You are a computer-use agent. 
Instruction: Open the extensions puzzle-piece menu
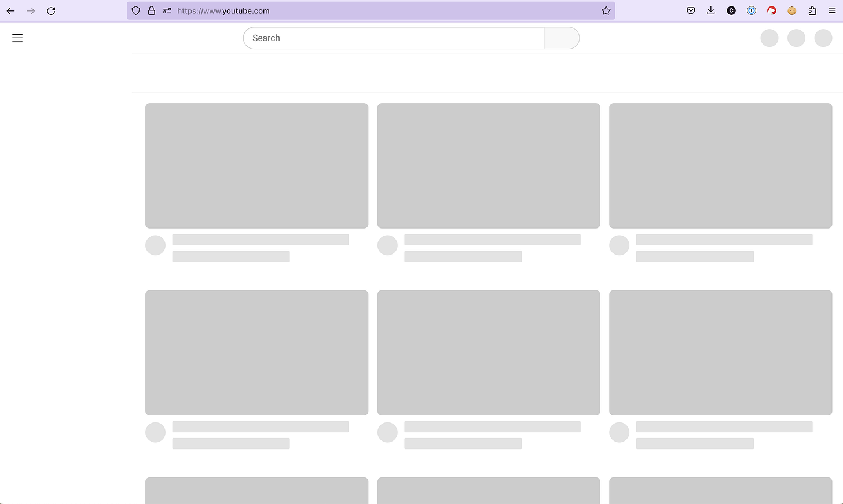812,11
